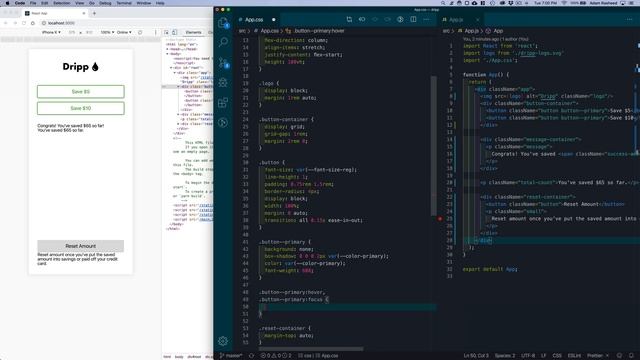
Task: Click the previous change arrow in editor toolbar
Action: [374, 19]
